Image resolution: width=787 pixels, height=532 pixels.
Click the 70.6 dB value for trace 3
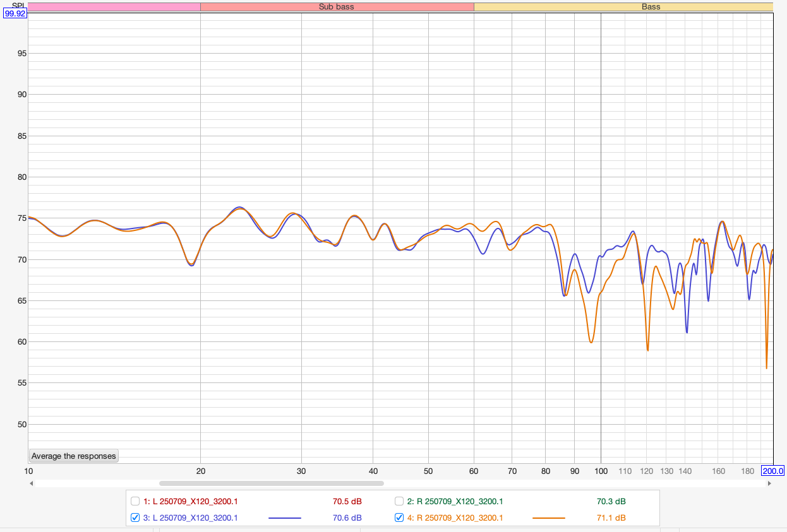(347, 518)
